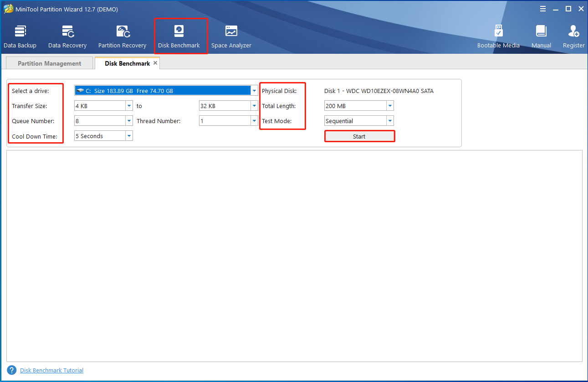Click the Total Length label
The height and width of the screenshot is (382, 588).
(279, 106)
